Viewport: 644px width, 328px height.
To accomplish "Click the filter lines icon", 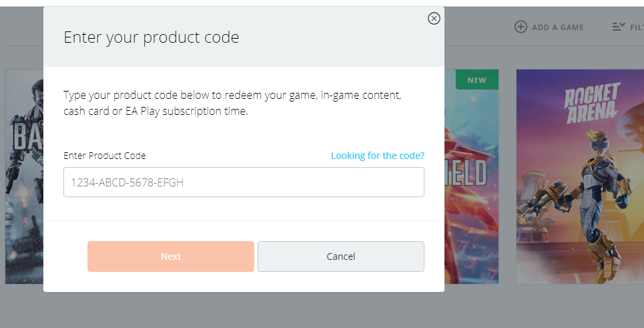I will pyautogui.click(x=619, y=27).
